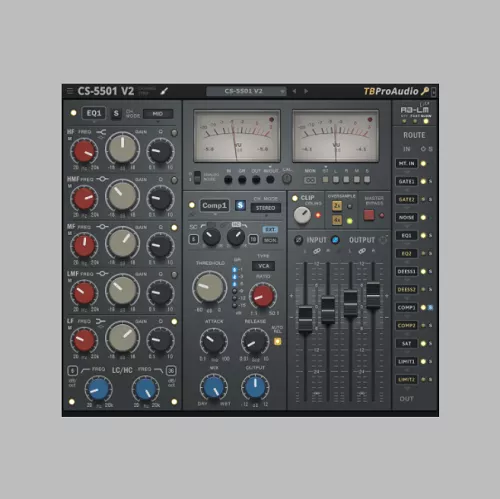Toggle the COMP2 route enable LED
500x499 pixels.
(x=423, y=325)
